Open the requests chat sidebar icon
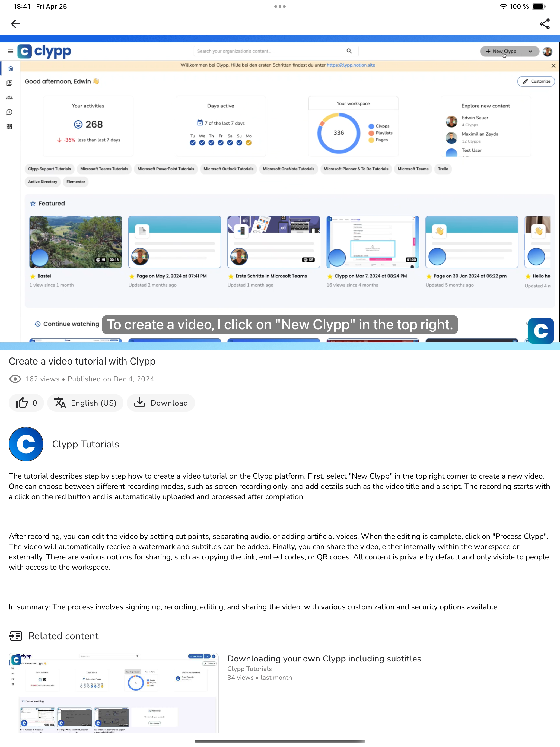560x747 pixels. [x=9, y=112]
